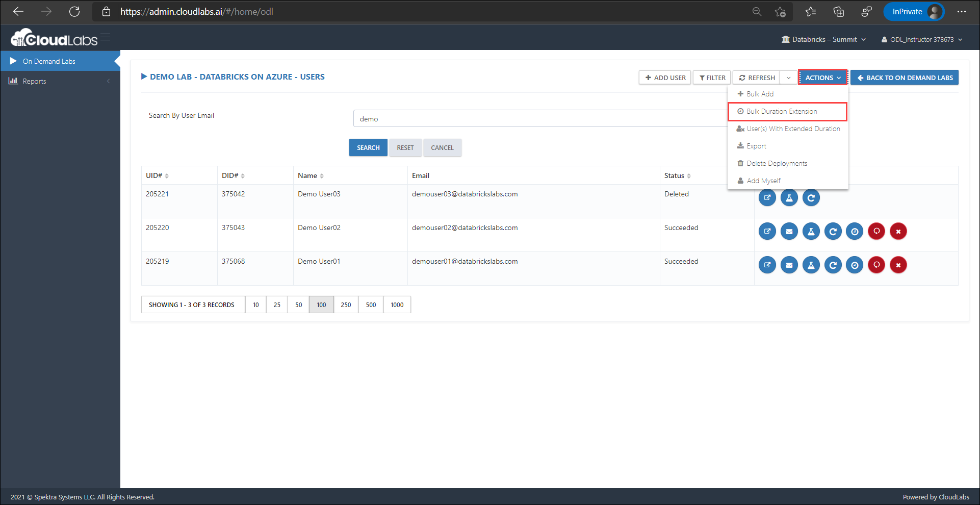Screen dimensions: 980x505
Task: Select User(s) With Extended Duration item
Action: click(788, 129)
